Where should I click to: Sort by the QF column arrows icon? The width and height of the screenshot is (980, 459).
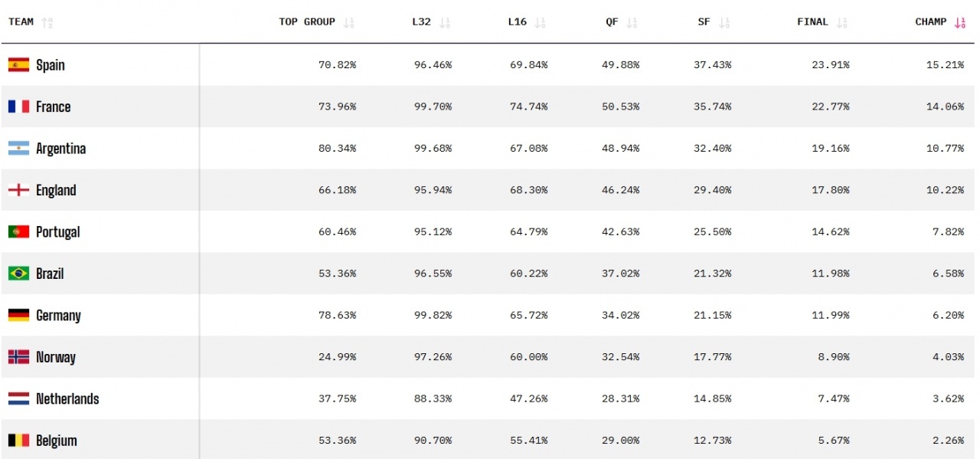(x=632, y=23)
